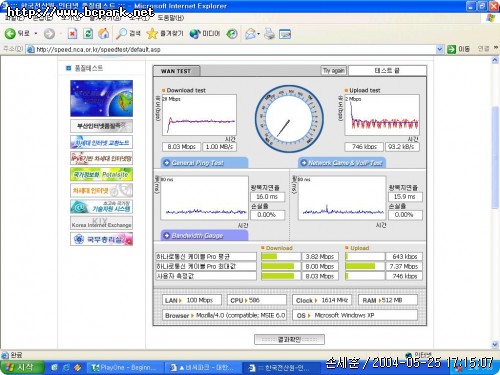Click the first quick launch icon beside Start
Viewport: 500px width, 375px height.
54,368
